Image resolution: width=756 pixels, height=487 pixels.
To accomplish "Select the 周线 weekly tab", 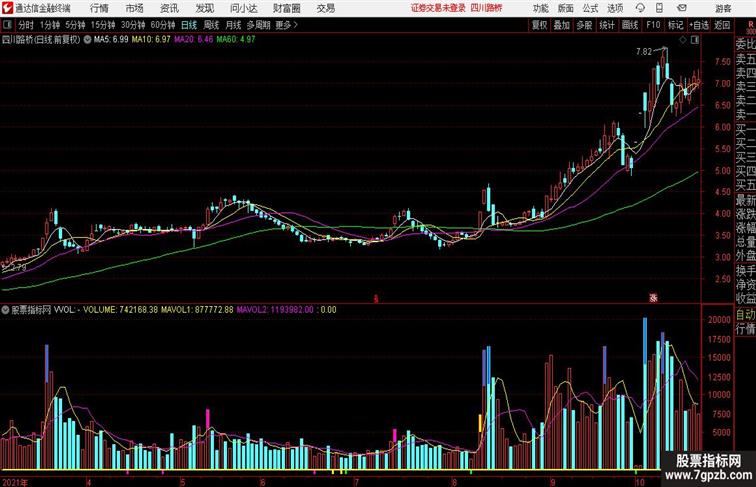I will coord(211,25).
